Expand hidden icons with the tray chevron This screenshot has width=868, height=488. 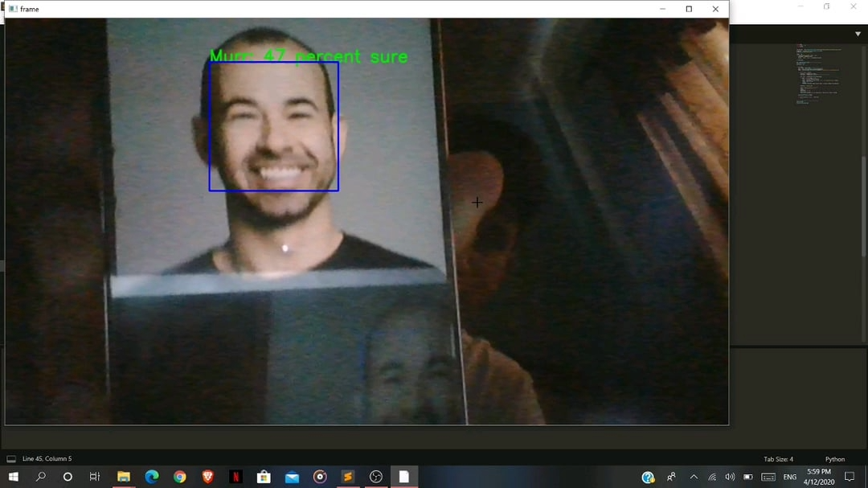pyautogui.click(x=694, y=477)
